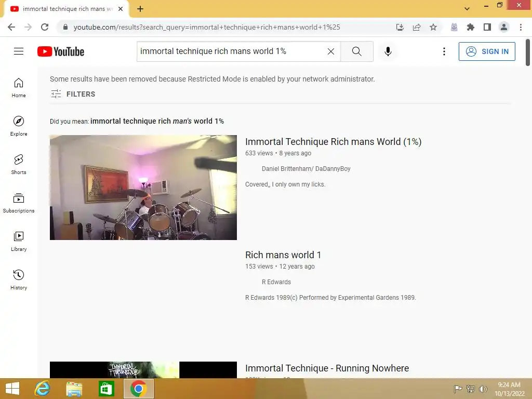Open the Windows Store taskbar icon

pos(106,389)
